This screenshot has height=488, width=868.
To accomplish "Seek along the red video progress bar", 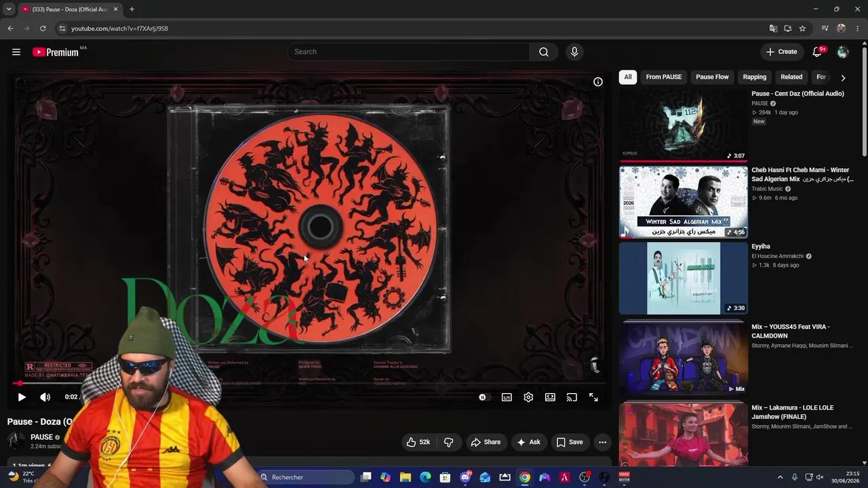I will (x=309, y=384).
